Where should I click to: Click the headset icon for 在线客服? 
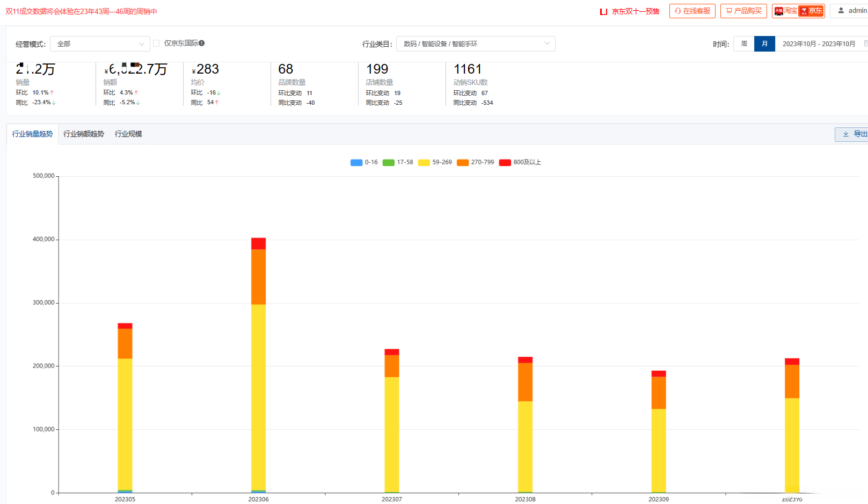(678, 11)
